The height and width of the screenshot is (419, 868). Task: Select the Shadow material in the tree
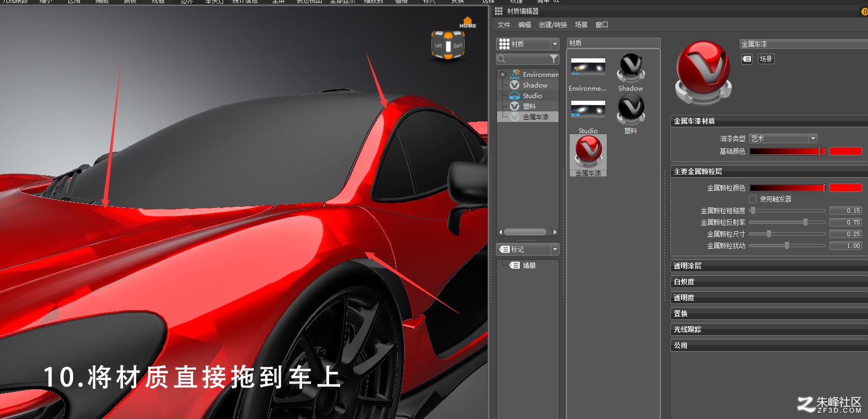pyautogui.click(x=535, y=85)
